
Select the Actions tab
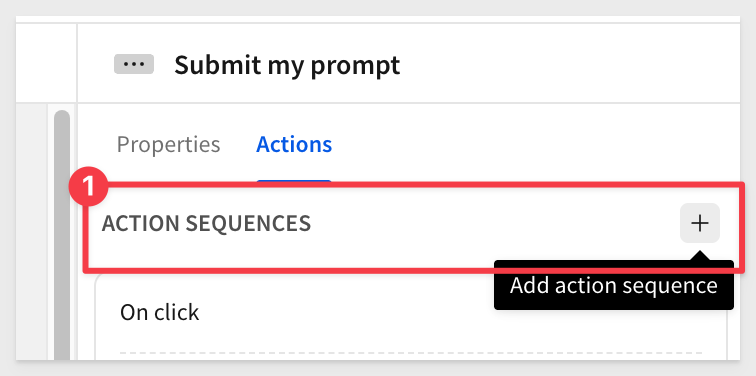(x=294, y=144)
